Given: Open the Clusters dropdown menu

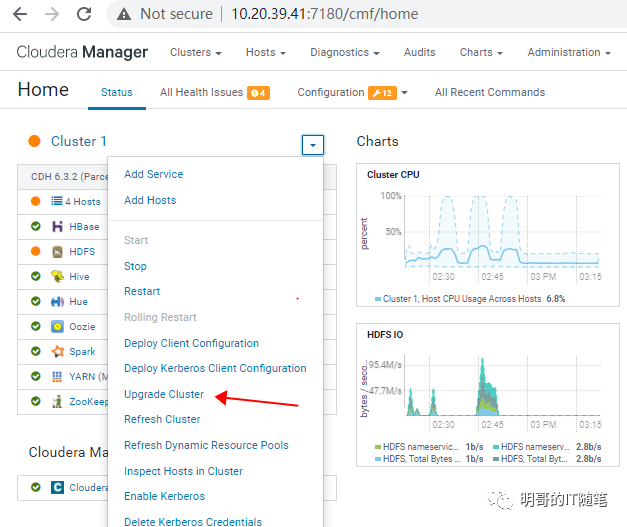Looking at the screenshot, I should (195, 52).
